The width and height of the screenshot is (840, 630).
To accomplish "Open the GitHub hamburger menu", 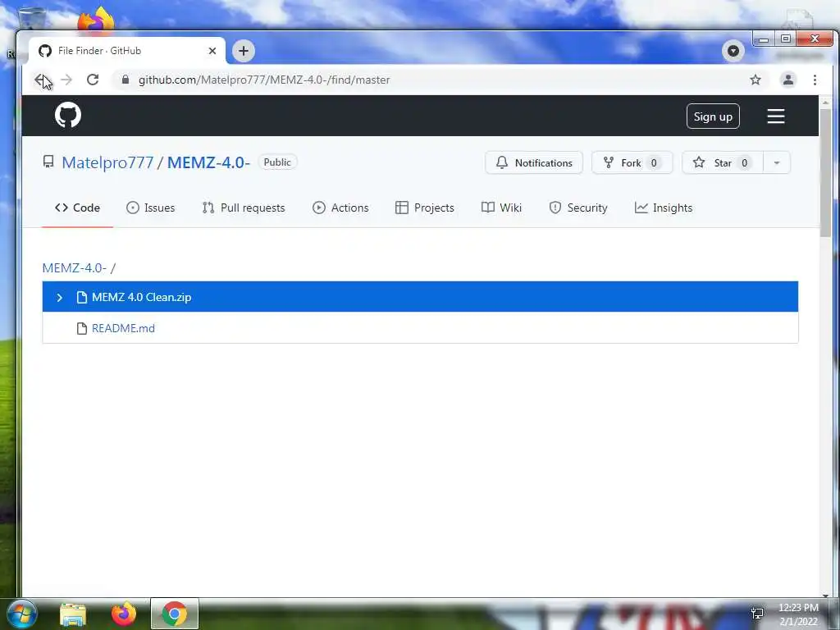I will click(776, 116).
